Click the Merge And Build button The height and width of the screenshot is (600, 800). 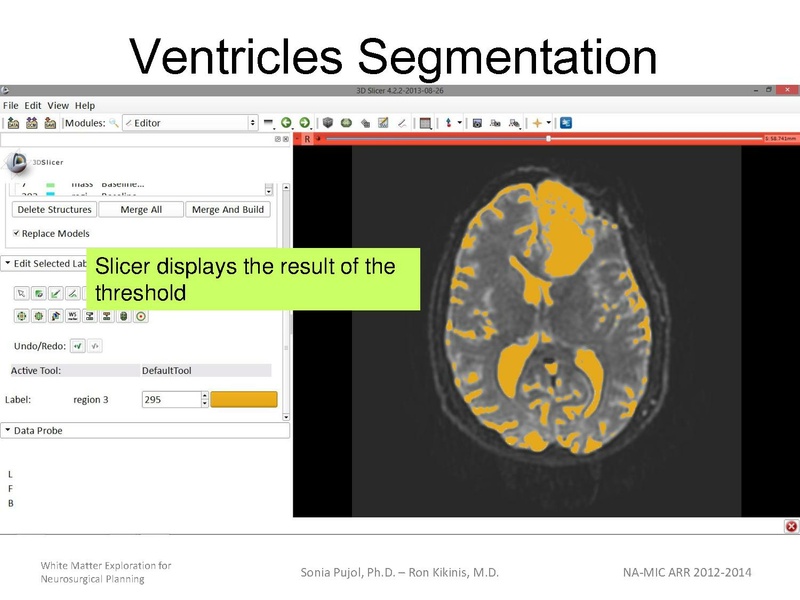[232, 209]
